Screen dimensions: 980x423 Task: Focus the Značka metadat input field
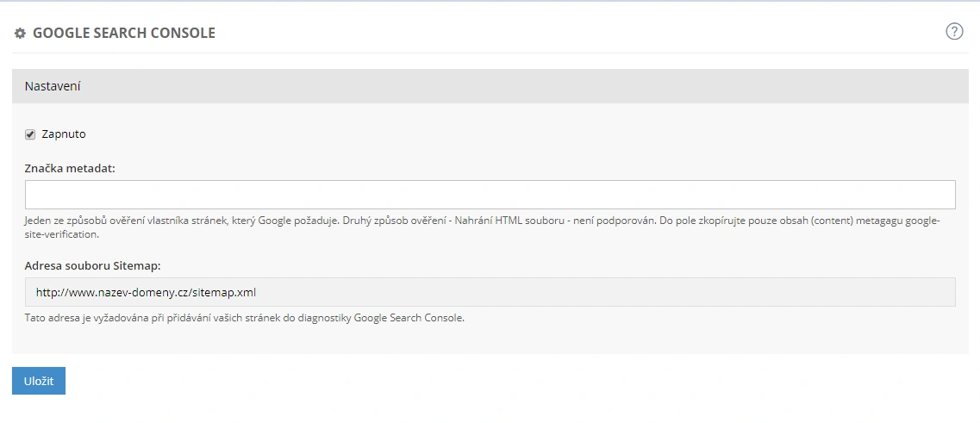(490, 195)
